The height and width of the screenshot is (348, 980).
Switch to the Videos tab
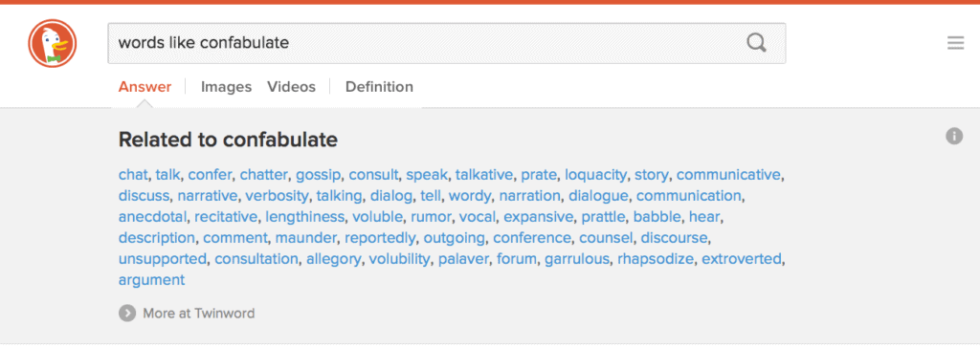pos(291,87)
